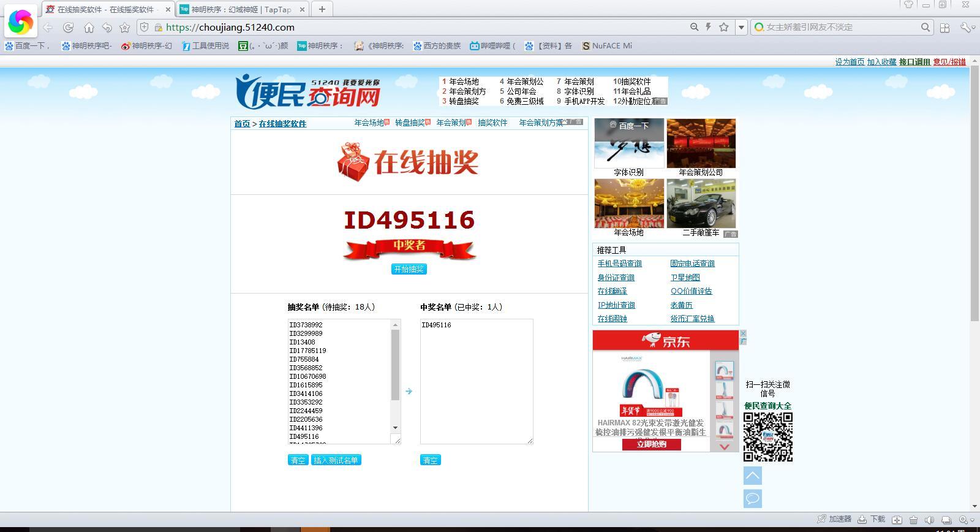Click the 开始抽奖 button
Image resolution: width=980 pixels, height=532 pixels.
pyautogui.click(x=409, y=269)
